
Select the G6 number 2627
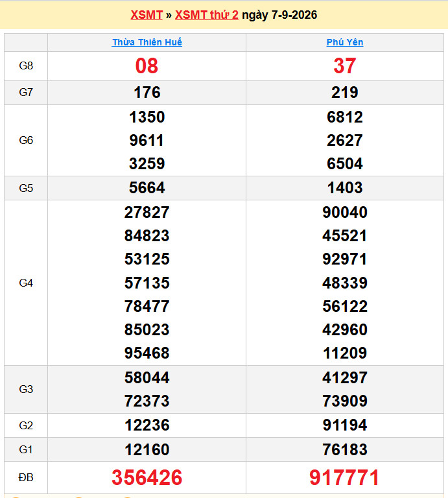[345, 140]
